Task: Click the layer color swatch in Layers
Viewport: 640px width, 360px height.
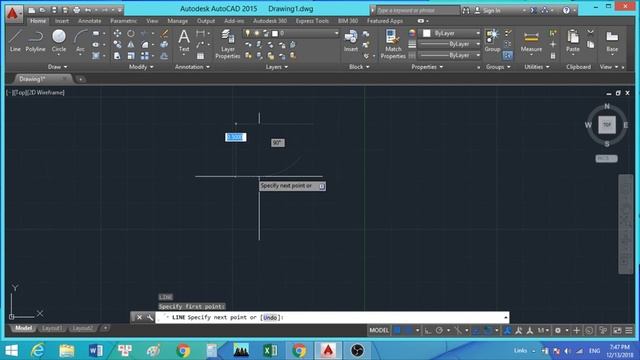Action: (x=275, y=33)
